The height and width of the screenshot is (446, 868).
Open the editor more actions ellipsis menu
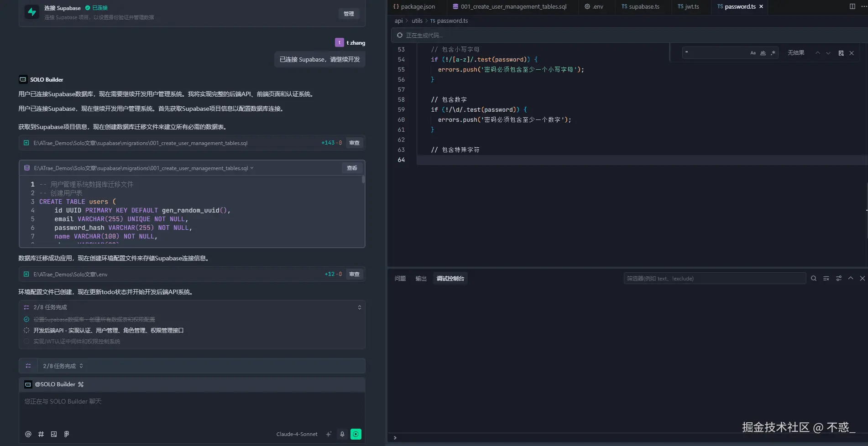tap(864, 6)
